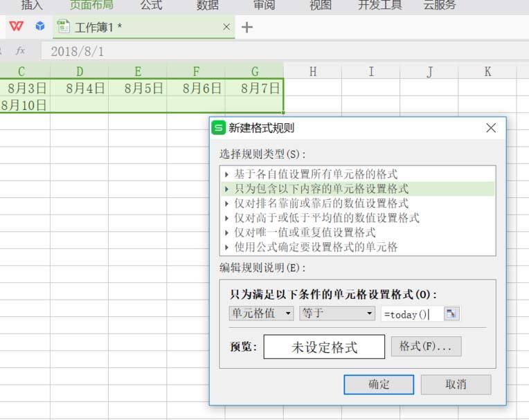Select rule 仅对高于或低于平均值的数值设置格式
The image size is (529, 420).
[358, 218]
